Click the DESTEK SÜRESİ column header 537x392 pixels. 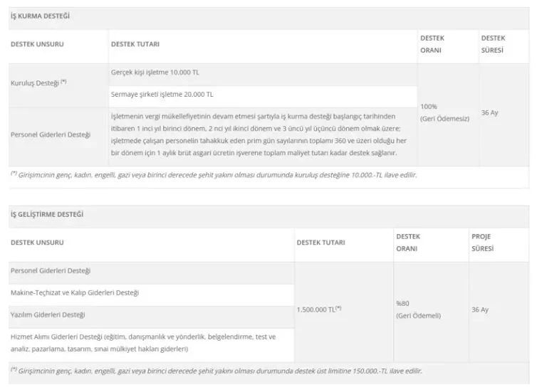(493, 44)
